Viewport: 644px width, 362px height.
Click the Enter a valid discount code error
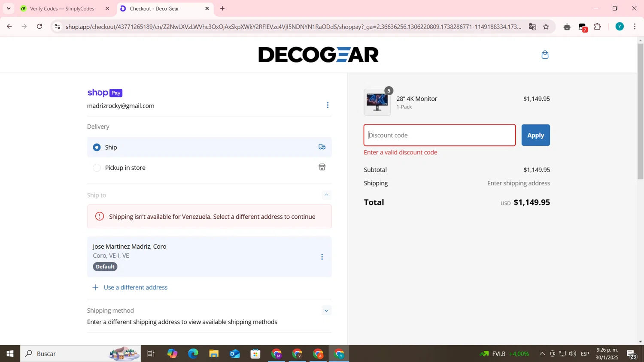(x=401, y=152)
